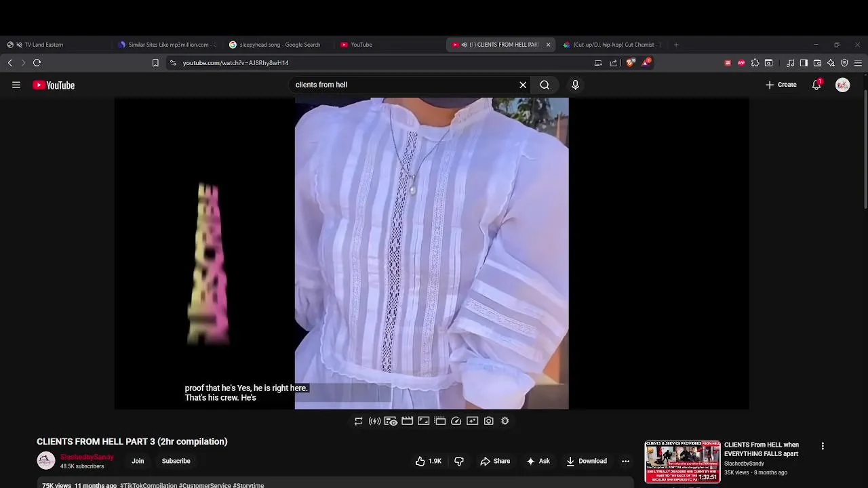The width and height of the screenshot is (868, 488).
Task: Ask about this video
Action: (x=538, y=461)
